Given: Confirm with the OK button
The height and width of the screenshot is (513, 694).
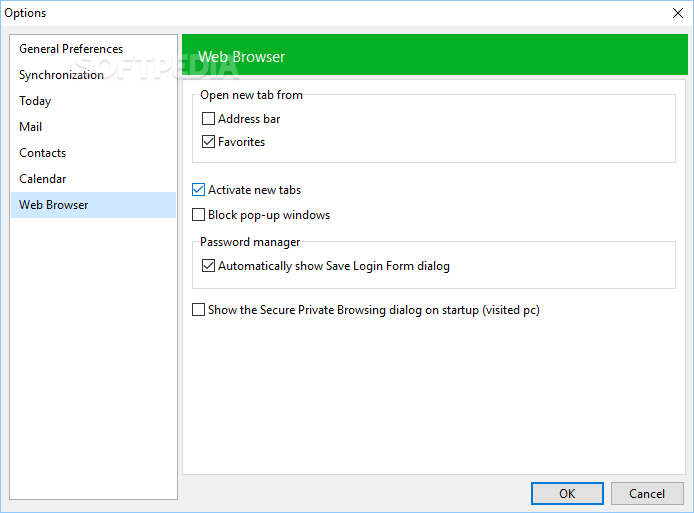Looking at the screenshot, I should click(567, 494).
